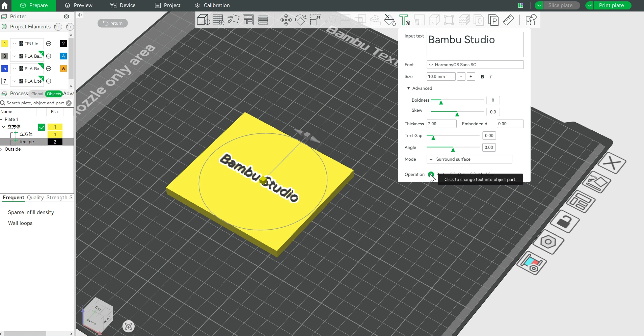Expand the Outside tree node
644x336 pixels.
click(1, 149)
